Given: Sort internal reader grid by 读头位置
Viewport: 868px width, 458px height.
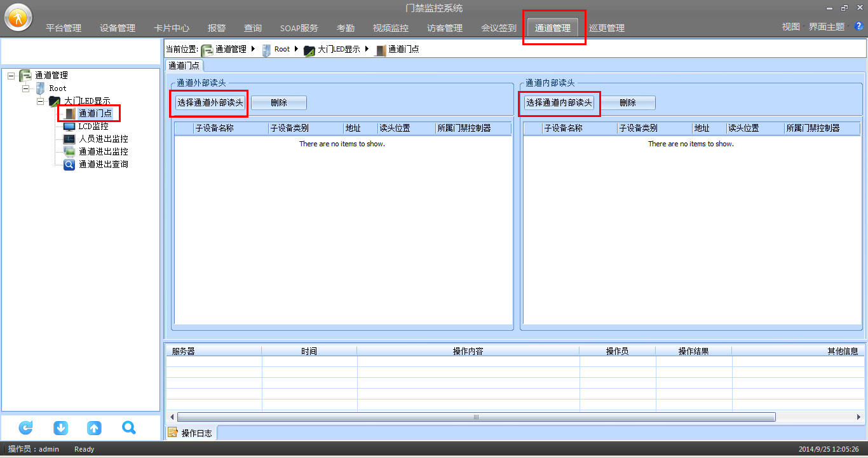Looking at the screenshot, I should click(x=755, y=128).
